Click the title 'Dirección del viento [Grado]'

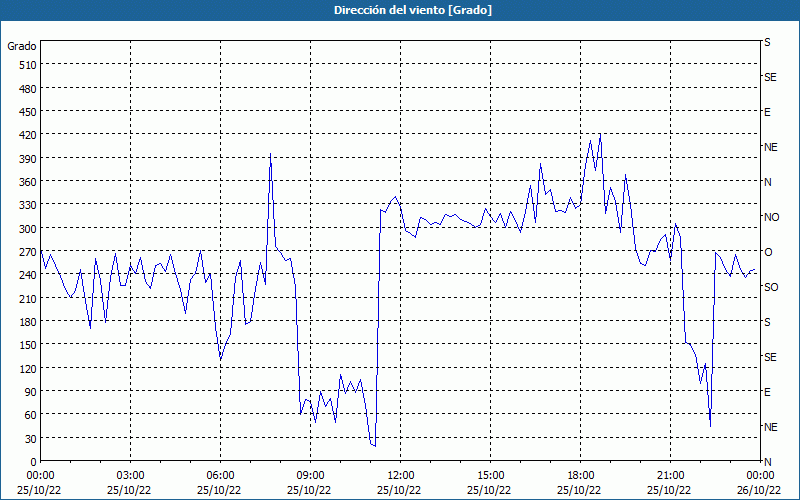(x=413, y=10)
